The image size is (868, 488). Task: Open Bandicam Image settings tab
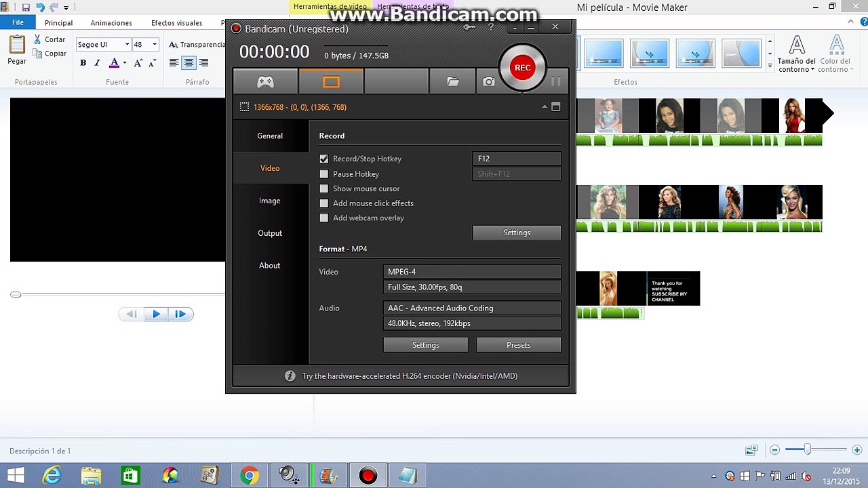click(x=270, y=201)
